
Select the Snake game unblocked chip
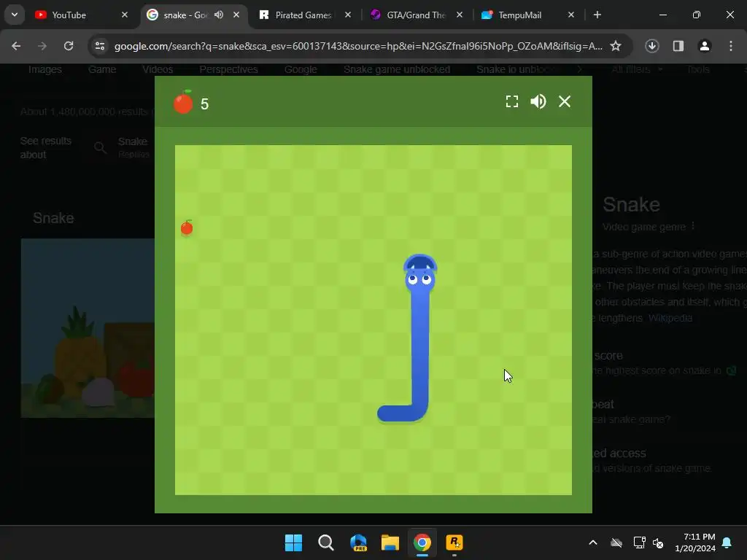(397, 69)
